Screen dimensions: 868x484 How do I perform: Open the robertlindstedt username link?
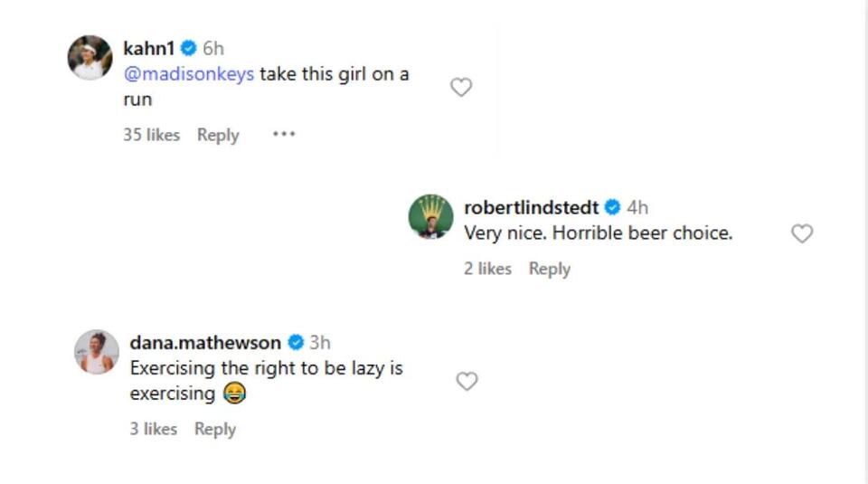coord(531,207)
